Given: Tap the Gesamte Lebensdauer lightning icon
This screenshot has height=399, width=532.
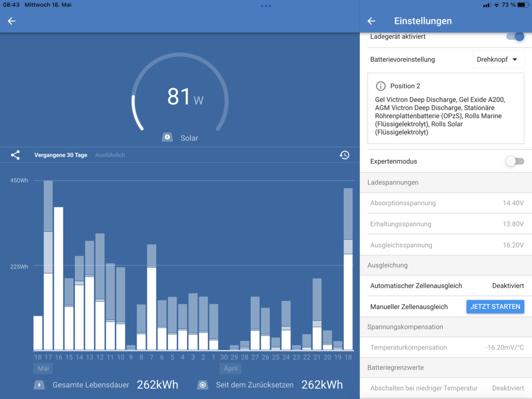Looking at the screenshot, I should click(39, 385).
